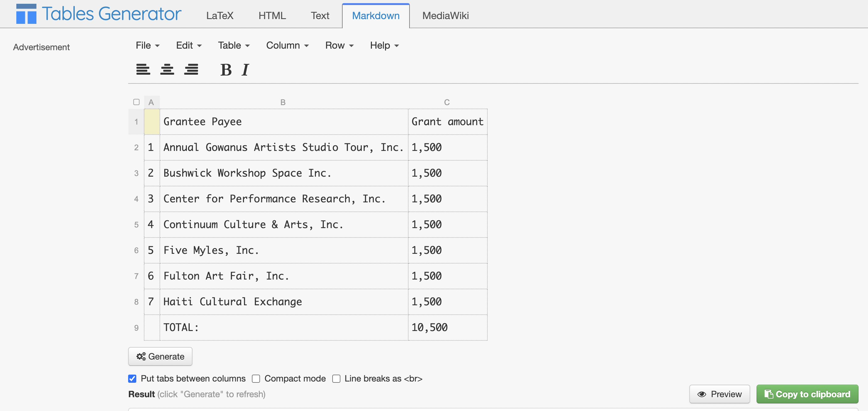Viewport: 868px width, 411px height.
Task: Enable Compact mode
Action: pyautogui.click(x=256, y=379)
